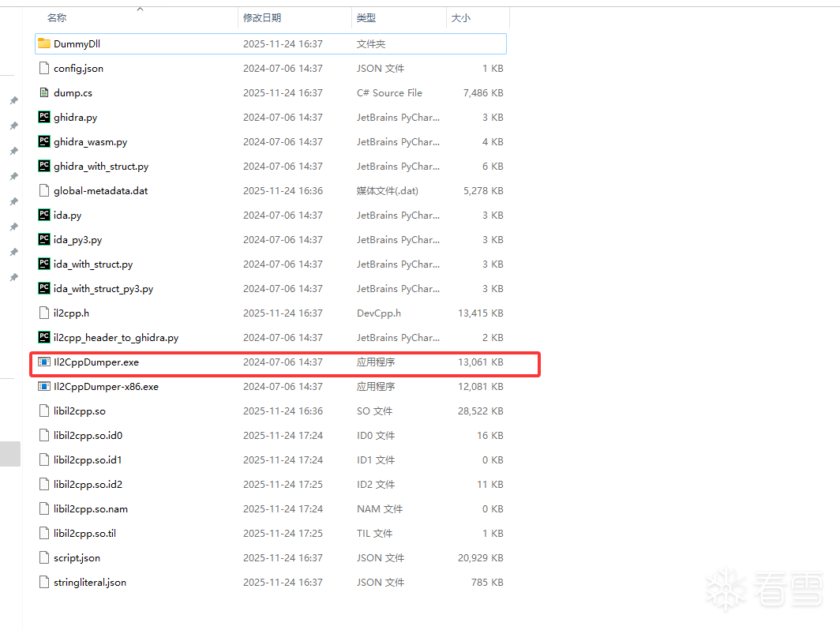The width and height of the screenshot is (840, 630).
Task: Select the file name dump.cs
Action: pyautogui.click(x=73, y=92)
